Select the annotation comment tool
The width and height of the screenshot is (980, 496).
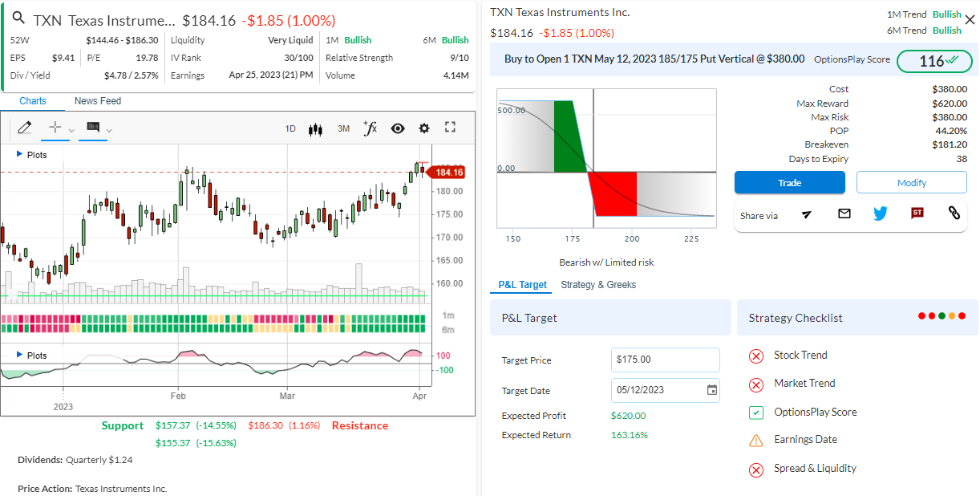click(x=92, y=128)
